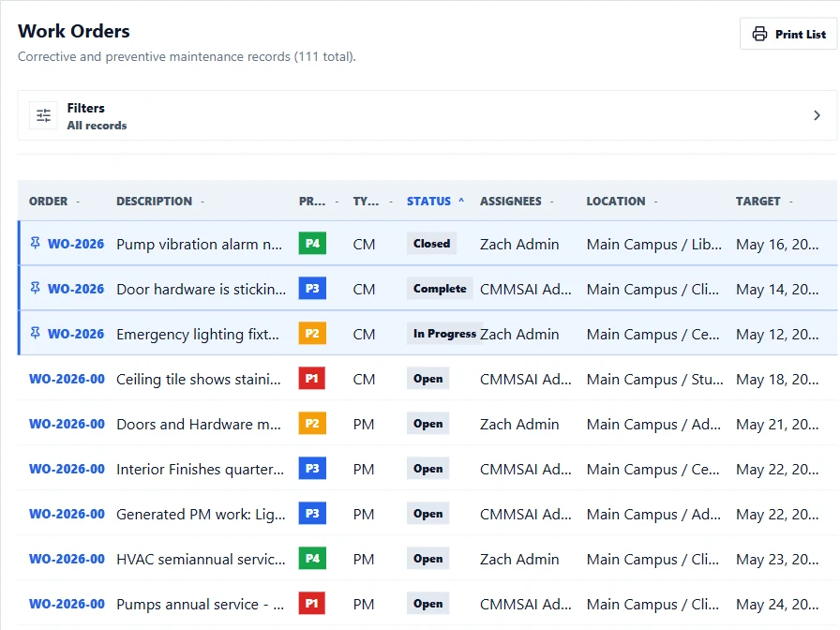Screen dimensions: 840x630
Task: Select the Generated PM work description
Action: coord(201,515)
